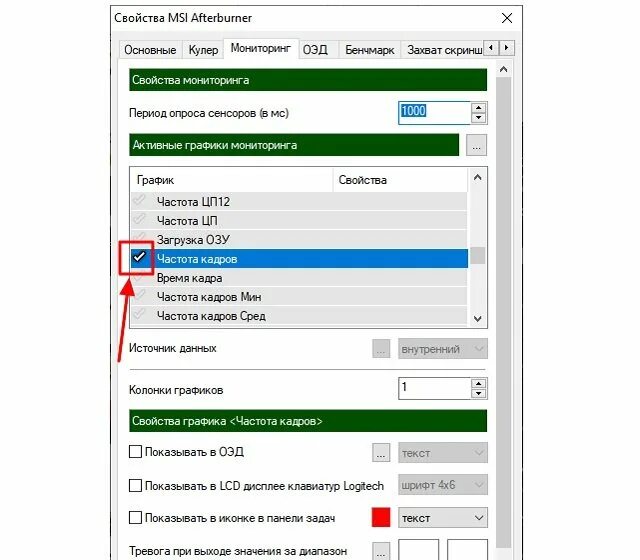Toggle the Частота кадров graph checkmark
This screenshot has width=640, height=560.
tap(140, 257)
